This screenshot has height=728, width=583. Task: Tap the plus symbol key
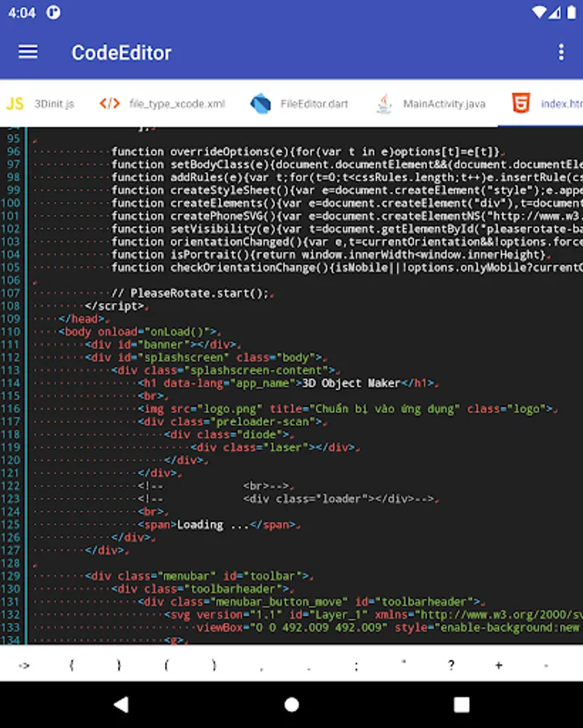pos(499,666)
